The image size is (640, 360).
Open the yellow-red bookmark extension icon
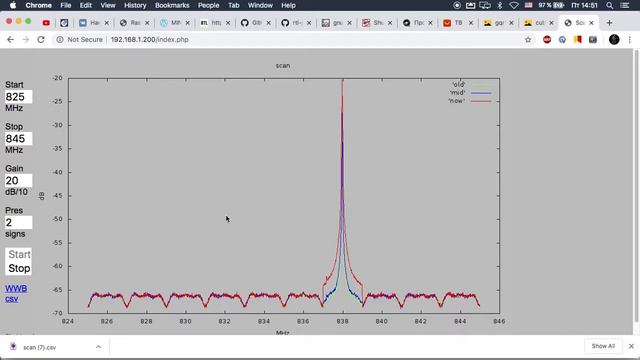[578, 40]
